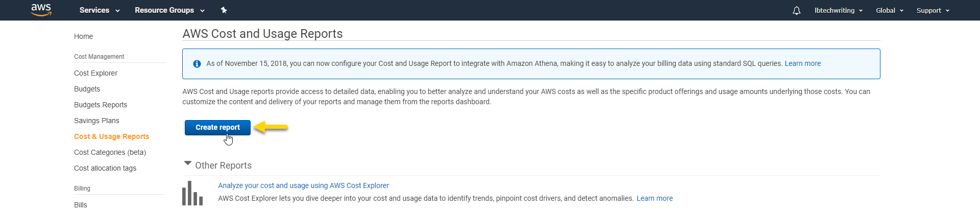Open Savings Plans in the sidebar
980x211 pixels.
pyautogui.click(x=96, y=121)
